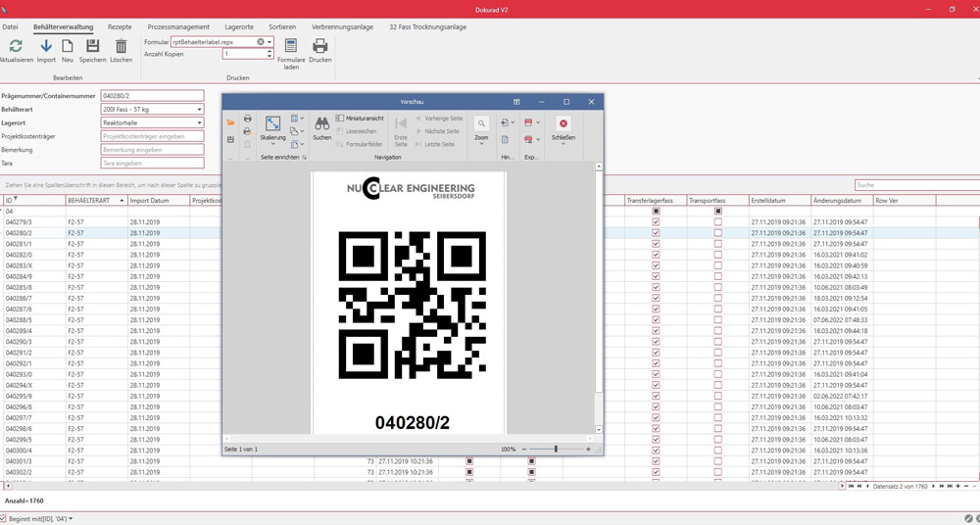The height and width of the screenshot is (525, 980).
Task: Adjust the zoom slider handle in Vorschau
Action: pos(556,449)
